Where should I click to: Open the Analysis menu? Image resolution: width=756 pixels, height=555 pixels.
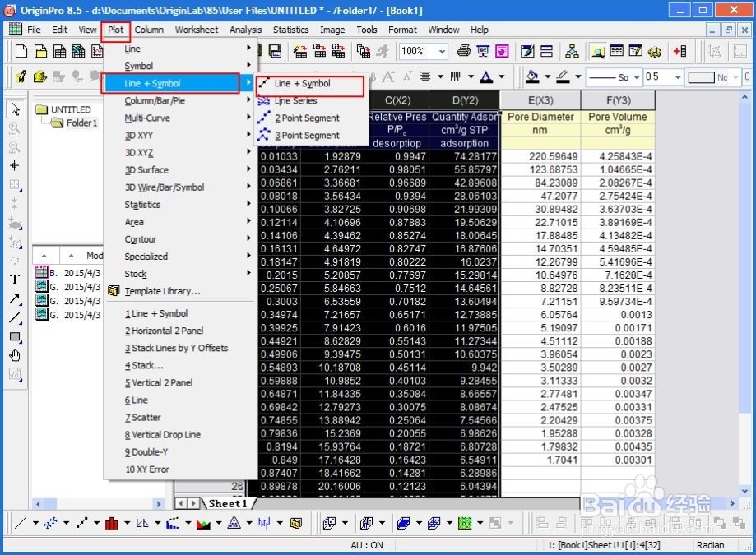[x=245, y=30]
